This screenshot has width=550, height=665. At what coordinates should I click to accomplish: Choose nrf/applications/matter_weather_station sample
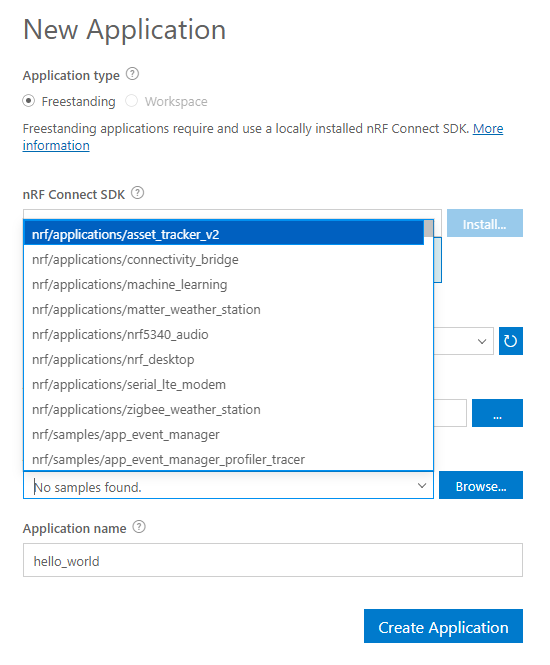coord(224,309)
